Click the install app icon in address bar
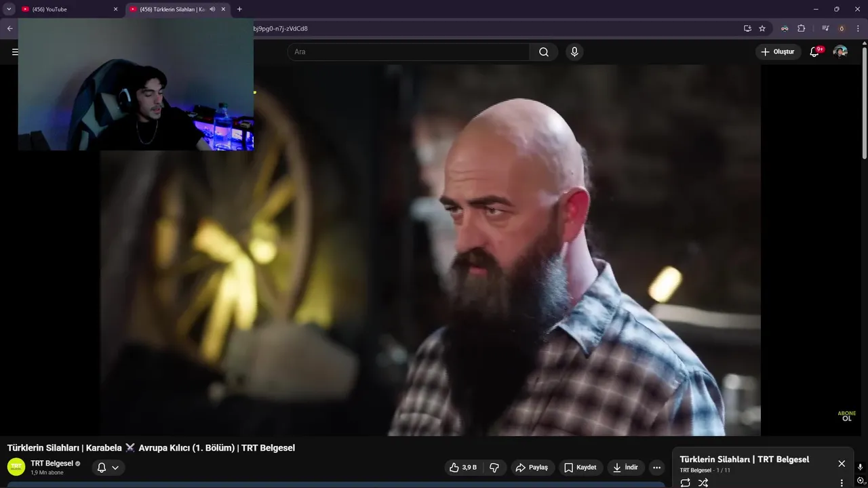 [x=747, y=28]
